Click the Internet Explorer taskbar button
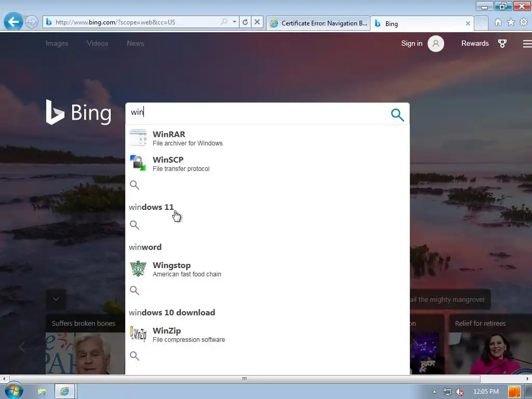The height and width of the screenshot is (399, 532). 64,392
